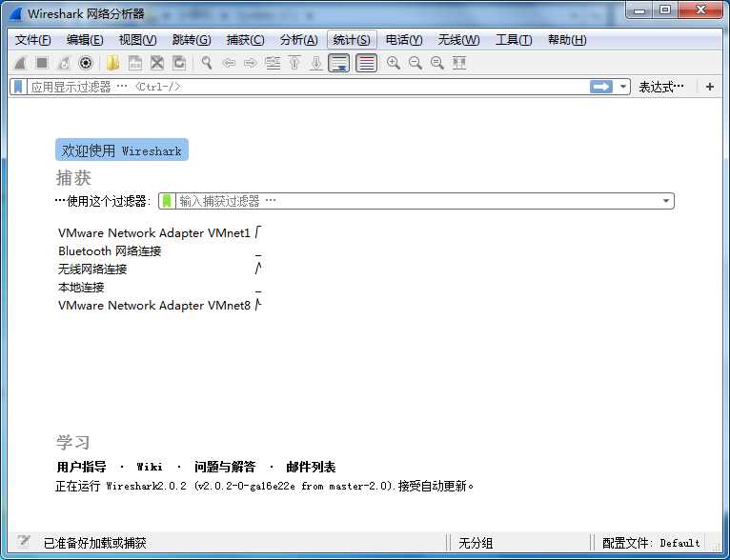Click 配置文件: Default in status bar
Image resolution: width=730 pixels, height=560 pixels.
(651, 543)
